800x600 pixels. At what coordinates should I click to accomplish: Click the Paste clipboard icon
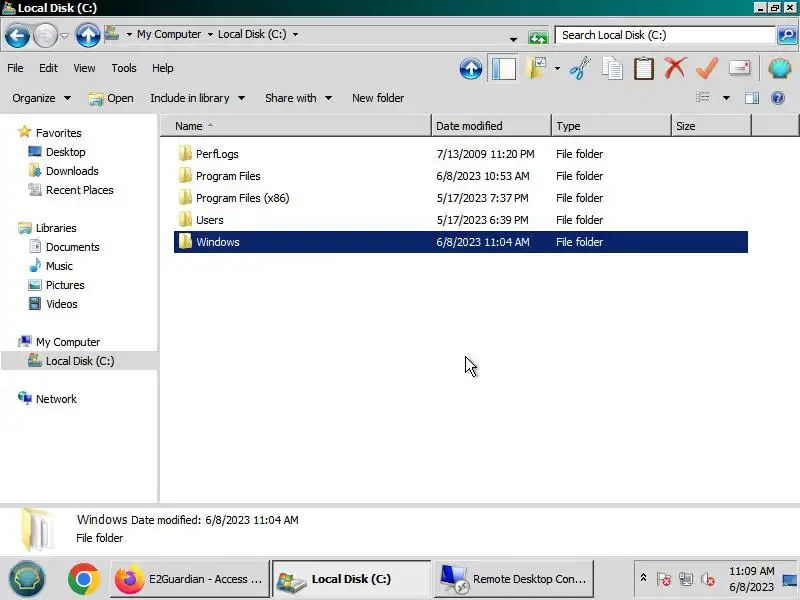644,68
